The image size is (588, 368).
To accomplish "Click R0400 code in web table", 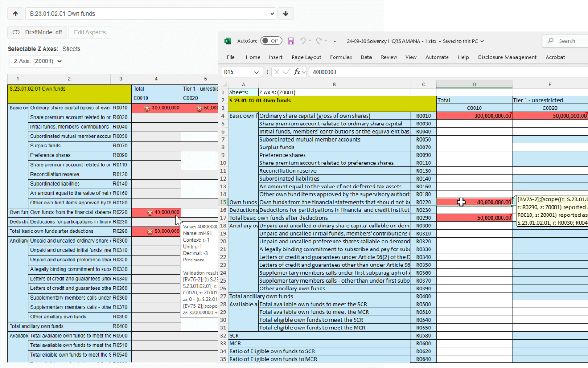I will pos(121,326).
